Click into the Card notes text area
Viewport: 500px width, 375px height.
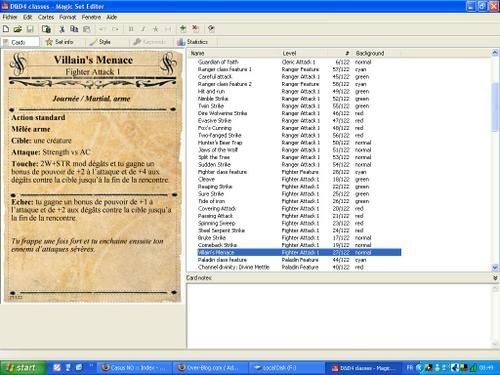[x=339, y=316]
